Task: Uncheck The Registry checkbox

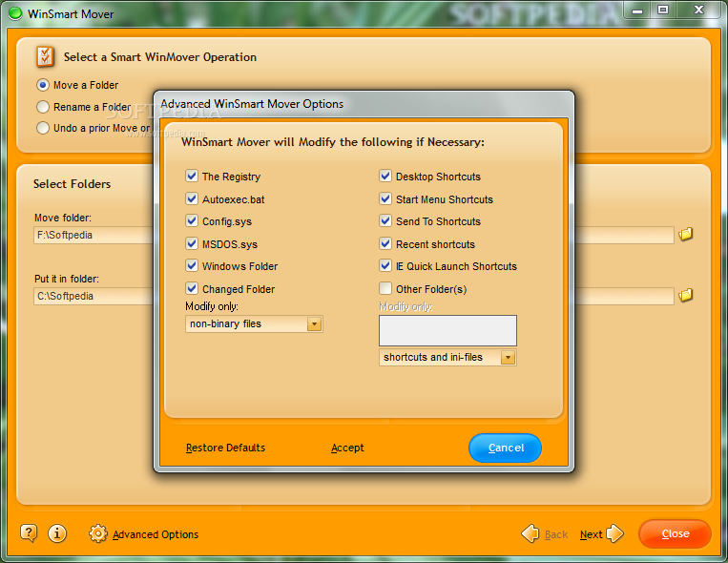Action: 191,176
